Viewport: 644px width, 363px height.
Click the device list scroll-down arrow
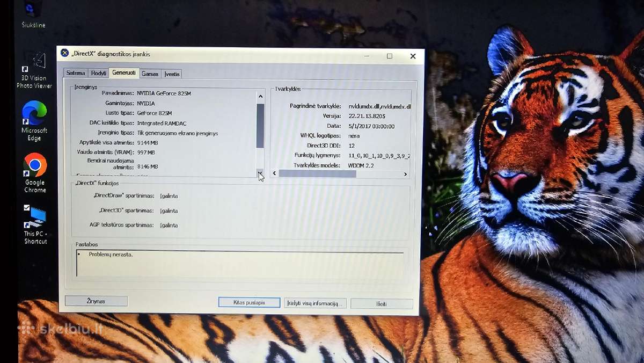(x=260, y=172)
